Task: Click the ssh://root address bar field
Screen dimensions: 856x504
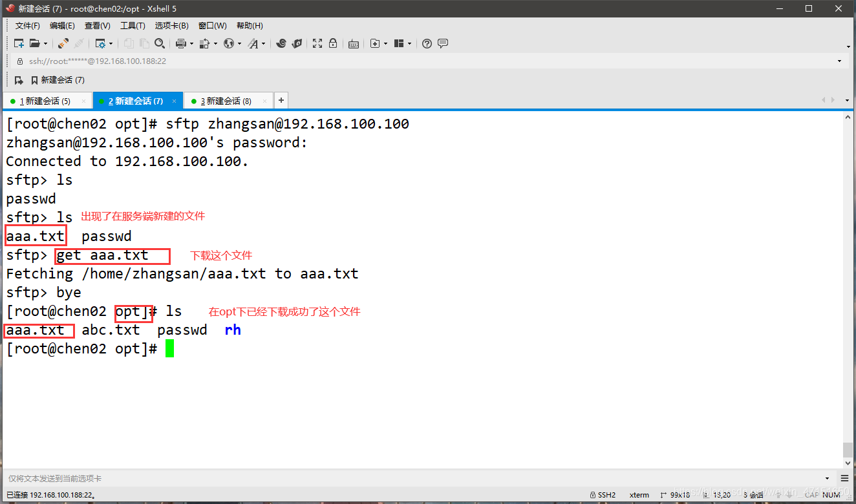Action: click(427, 61)
